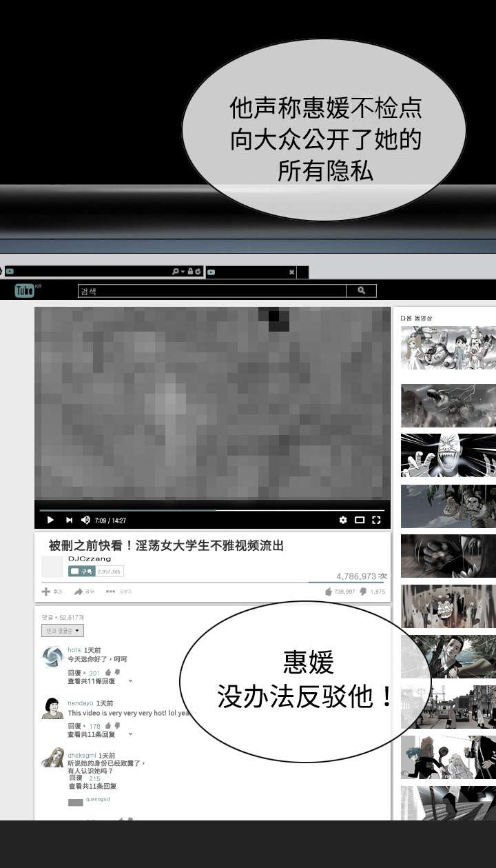This screenshot has height=868, width=496.
Task: Open the comment sort order dropdown
Action: click(63, 631)
